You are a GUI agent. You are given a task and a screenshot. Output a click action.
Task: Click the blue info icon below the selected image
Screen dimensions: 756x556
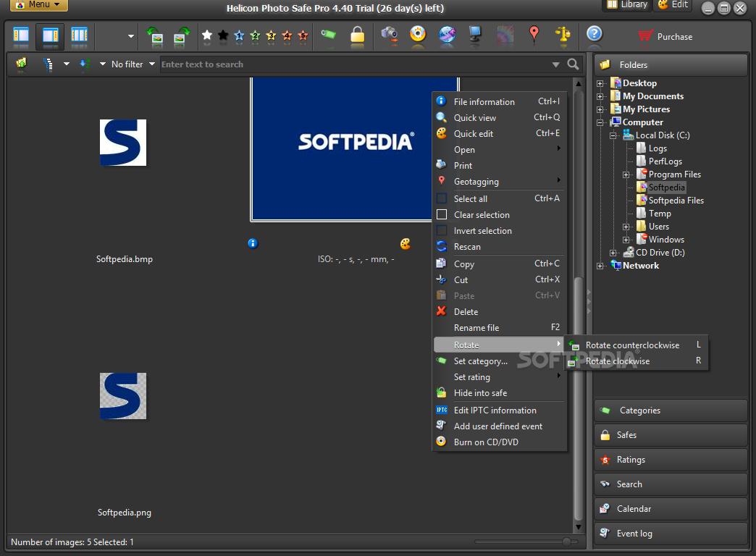click(x=253, y=243)
